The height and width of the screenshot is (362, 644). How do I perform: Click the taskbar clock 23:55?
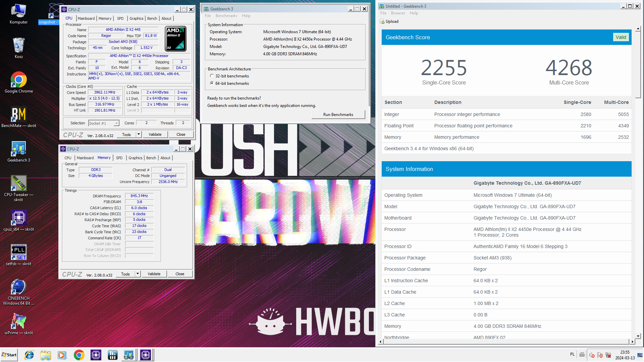625,352
